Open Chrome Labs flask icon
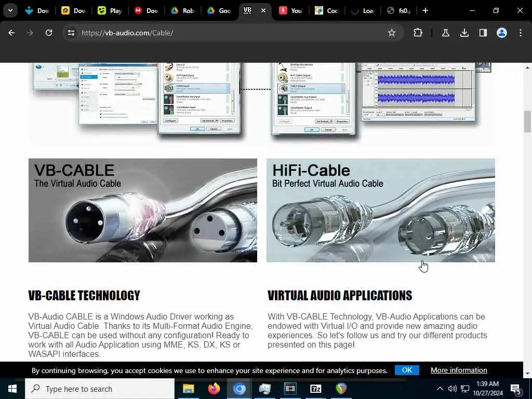532x399 pixels. tap(445, 33)
